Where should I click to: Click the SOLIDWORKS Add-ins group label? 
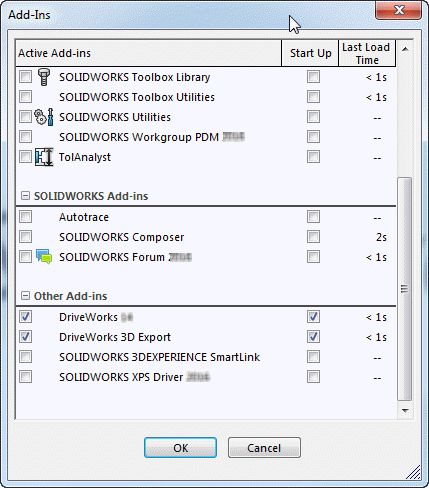[x=91, y=196]
